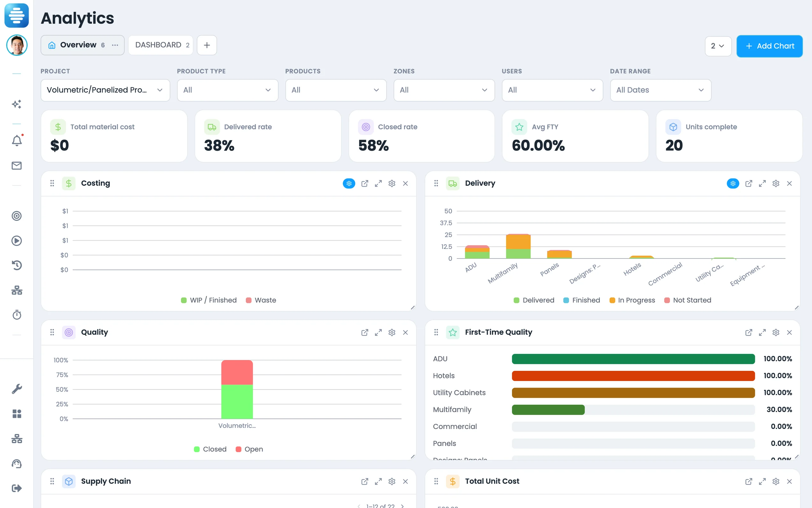The width and height of the screenshot is (812, 508).
Task: Open the wrench tools sidebar icon
Action: 17,389
